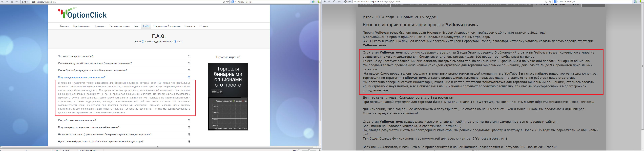
Task: Open question 'Как работают ваши индикаторы?'
Action: [77, 121]
